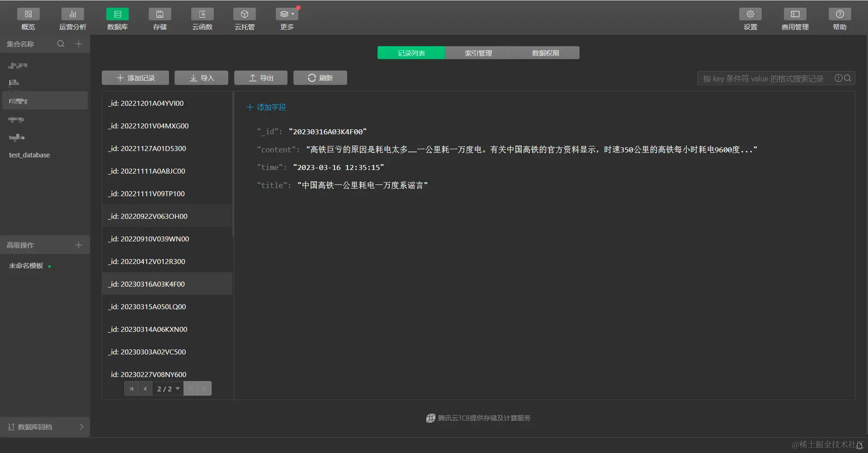Image resolution: width=868 pixels, height=453 pixels.
Task: Select record 20230316A03K4F00 in the list
Action: [x=167, y=284]
